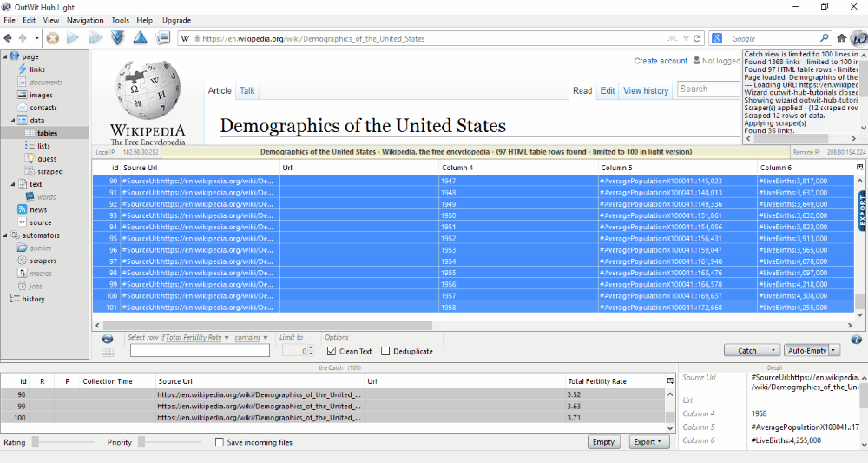Click the Auto-Empty button
This screenshot has width=868, height=463.
(x=806, y=351)
